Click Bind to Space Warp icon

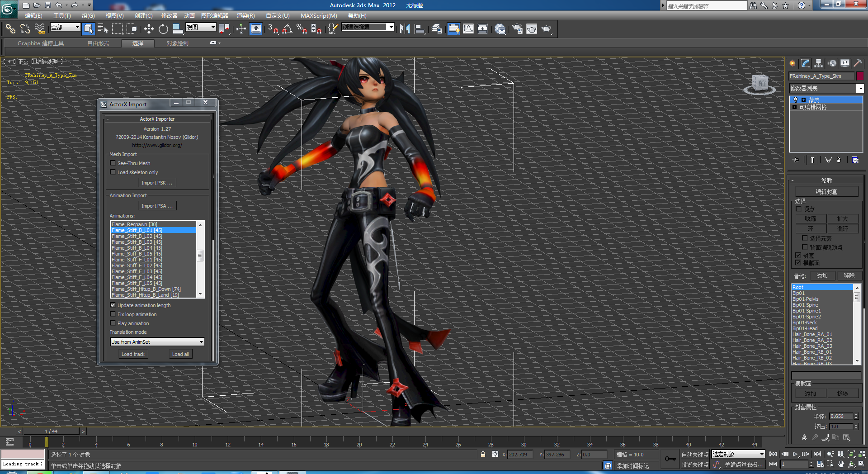pyautogui.click(x=40, y=29)
